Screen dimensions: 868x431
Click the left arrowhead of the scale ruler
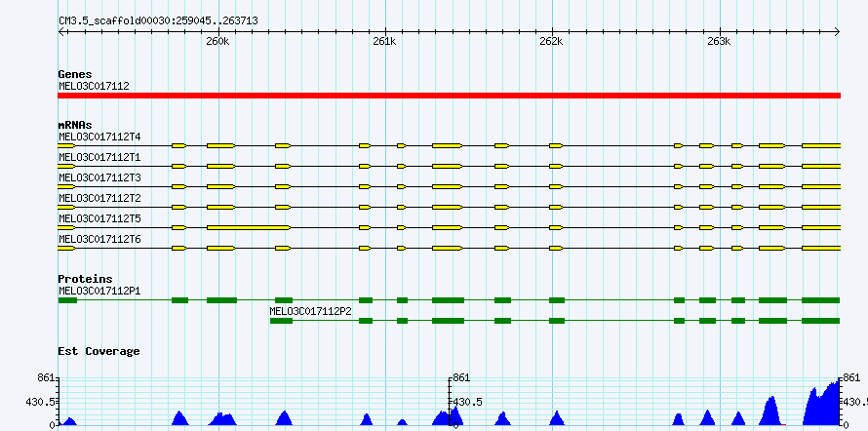(60, 31)
